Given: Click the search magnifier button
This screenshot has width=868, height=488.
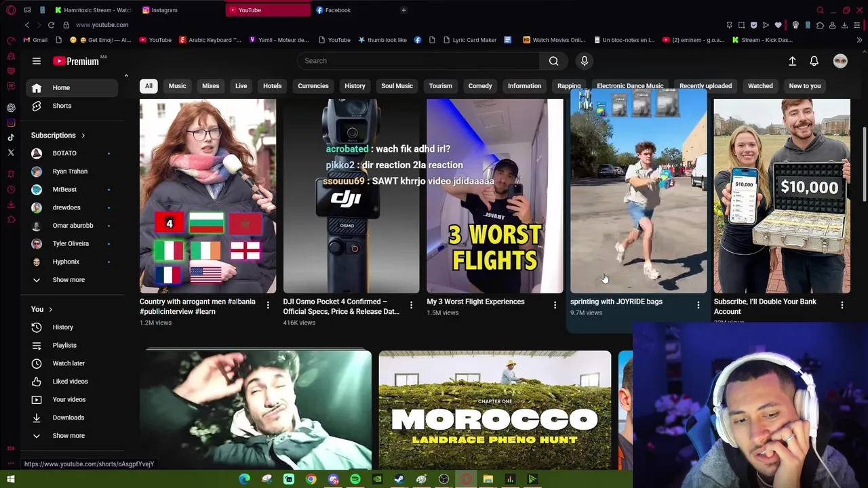Looking at the screenshot, I should [x=554, y=61].
